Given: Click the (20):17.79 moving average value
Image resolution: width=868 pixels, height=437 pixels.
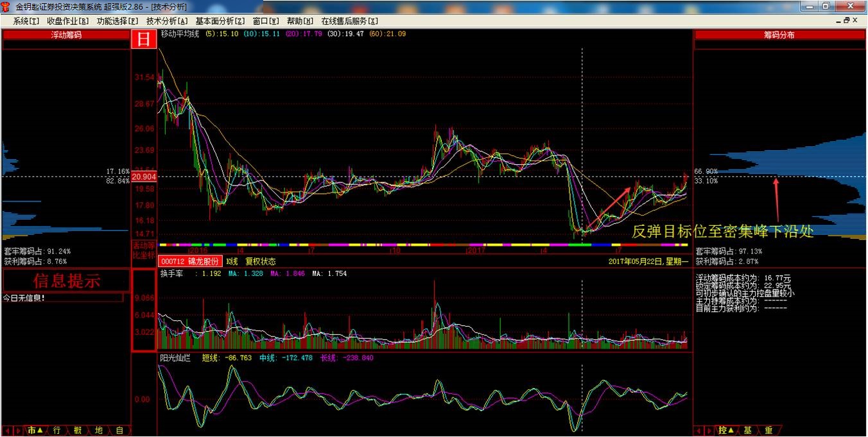Looking at the screenshot, I should click(304, 34).
